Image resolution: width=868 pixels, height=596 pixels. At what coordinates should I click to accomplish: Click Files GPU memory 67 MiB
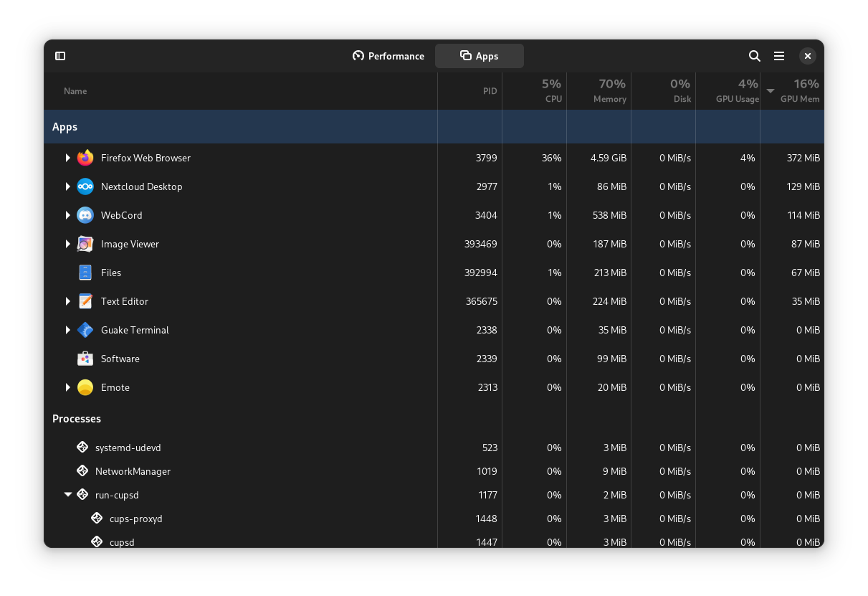click(x=806, y=273)
